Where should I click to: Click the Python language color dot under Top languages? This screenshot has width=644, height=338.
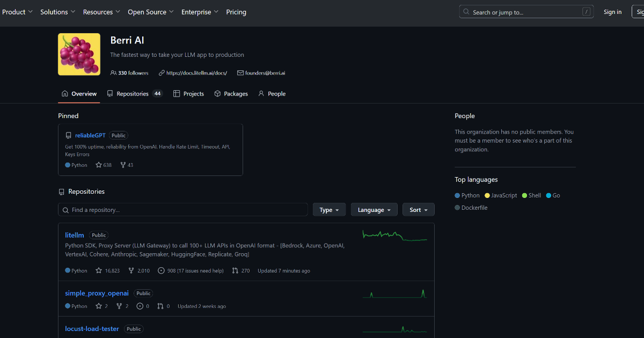pyautogui.click(x=457, y=195)
